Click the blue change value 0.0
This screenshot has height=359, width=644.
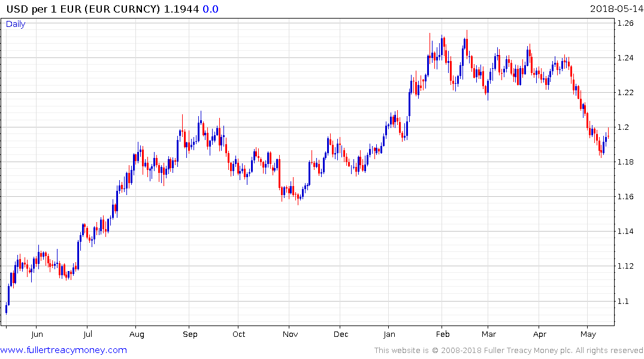pyautogui.click(x=210, y=9)
